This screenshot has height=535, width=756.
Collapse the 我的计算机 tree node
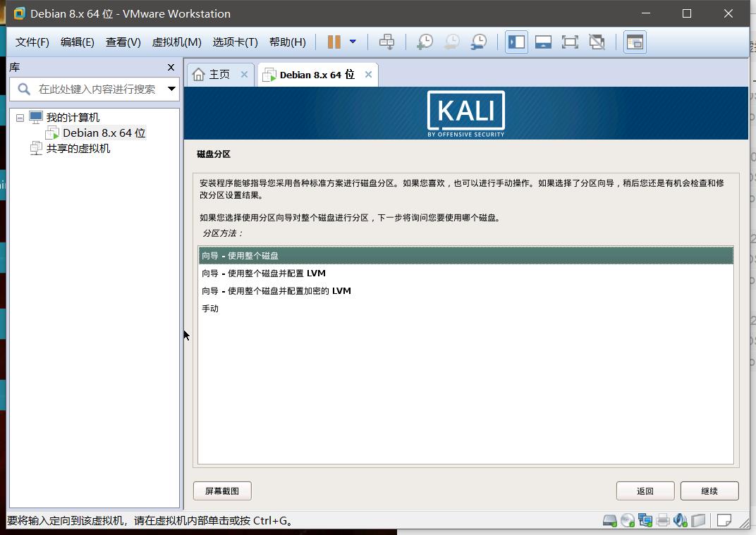tap(20, 118)
